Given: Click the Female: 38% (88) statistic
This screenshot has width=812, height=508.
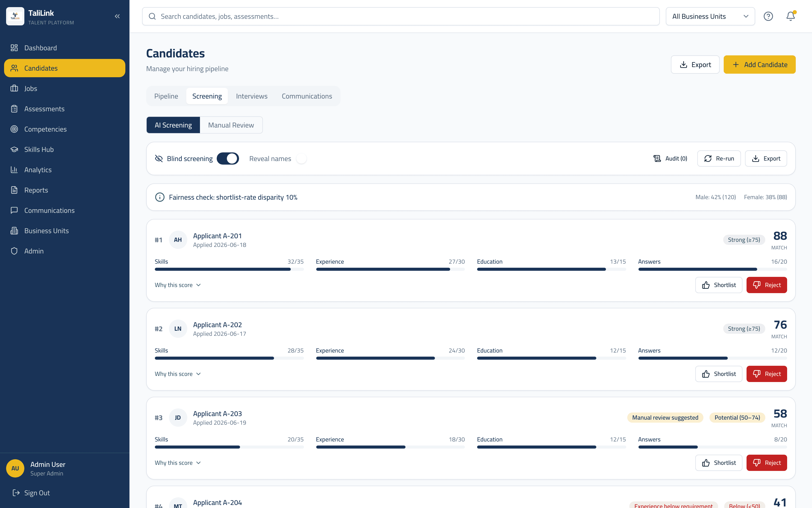Looking at the screenshot, I should (x=765, y=197).
